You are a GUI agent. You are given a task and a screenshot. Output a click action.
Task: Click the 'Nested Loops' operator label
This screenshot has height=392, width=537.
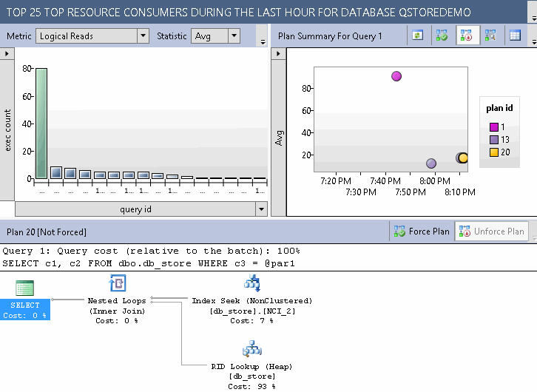coord(117,300)
